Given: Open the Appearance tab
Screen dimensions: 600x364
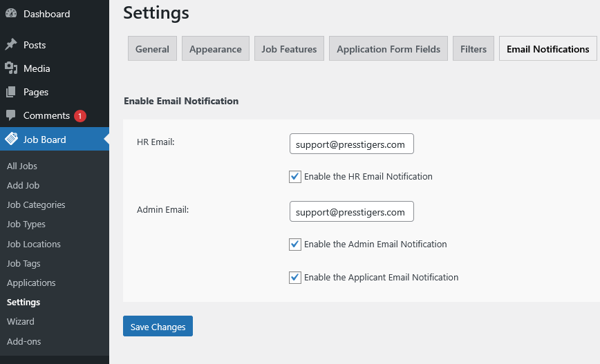Looking at the screenshot, I should click(216, 49).
